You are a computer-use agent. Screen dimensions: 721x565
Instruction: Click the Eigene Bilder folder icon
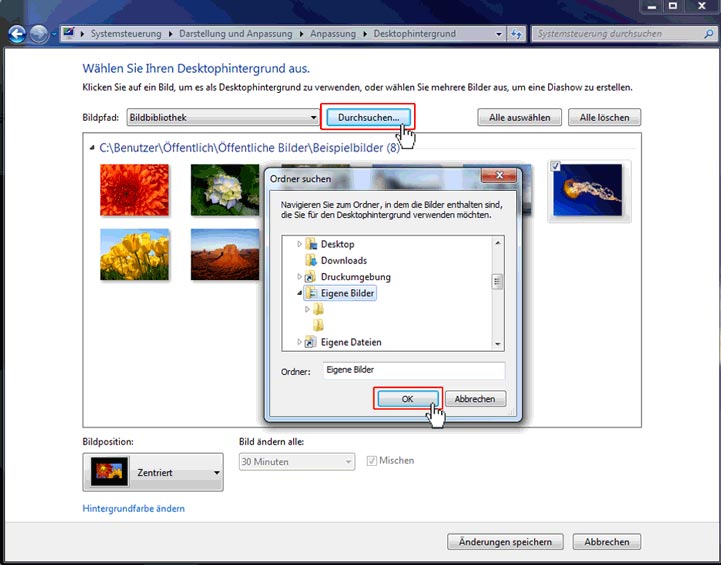coord(311,293)
